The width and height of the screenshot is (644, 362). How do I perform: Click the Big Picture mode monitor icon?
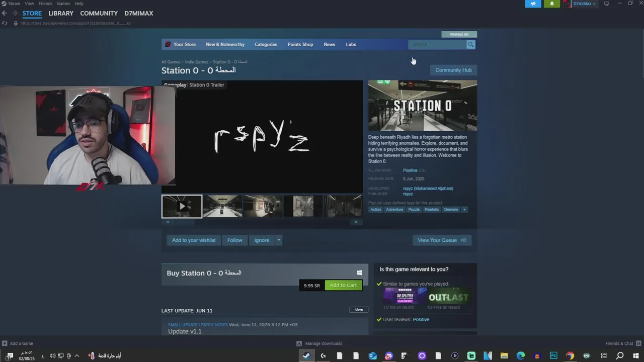click(x=607, y=4)
